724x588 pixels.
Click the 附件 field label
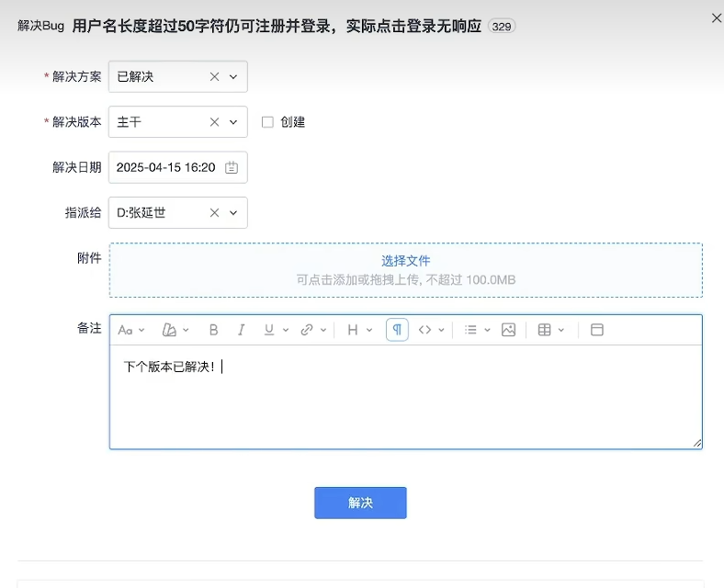click(89, 258)
